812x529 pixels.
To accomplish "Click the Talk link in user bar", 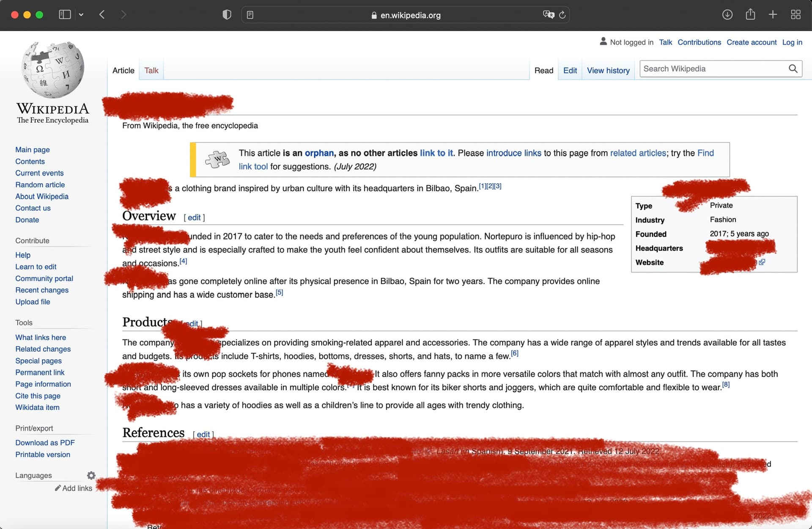I will pos(665,42).
